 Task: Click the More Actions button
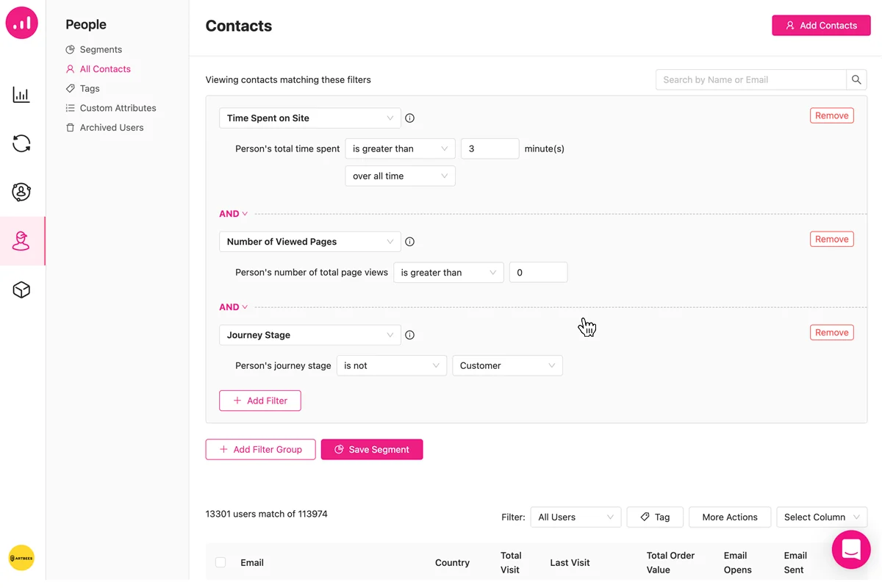[730, 517]
